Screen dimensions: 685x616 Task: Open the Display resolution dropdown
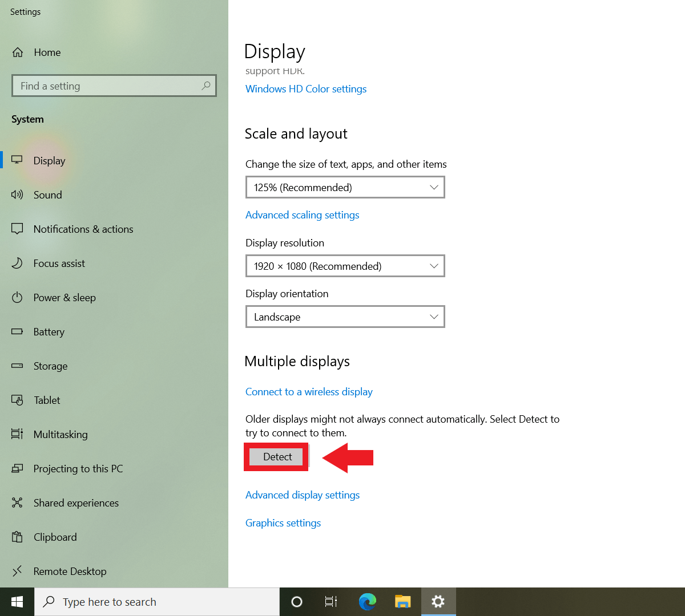point(345,266)
